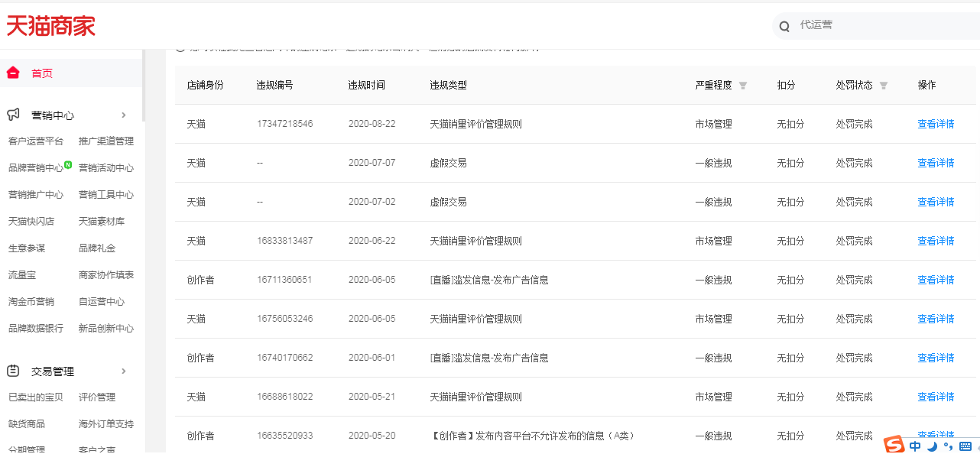Click the sidebar vertical scrollbar
The height and width of the screenshot is (454, 980).
click(x=144, y=84)
